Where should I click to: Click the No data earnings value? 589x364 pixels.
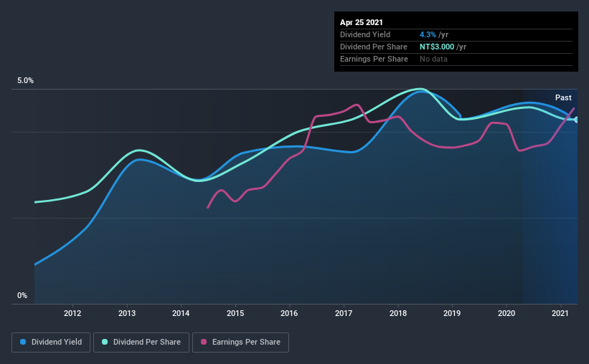tap(433, 59)
